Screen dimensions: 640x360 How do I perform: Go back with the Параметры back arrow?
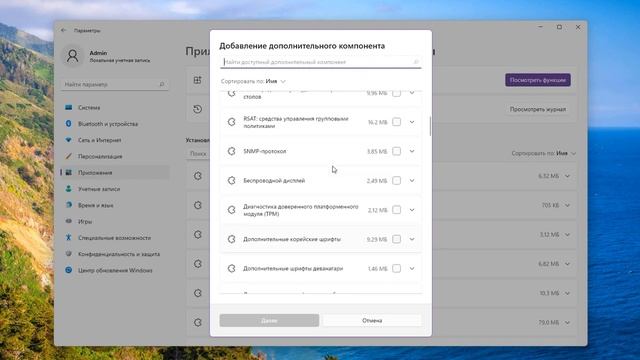click(63, 30)
